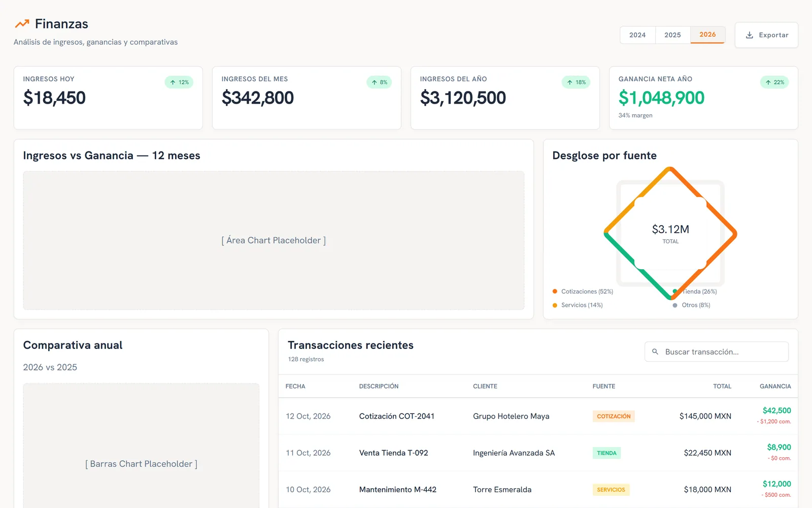The image size is (812, 508).
Task: Click the COTIZACIÓN source tag
Action: click(x=614, y=417)
